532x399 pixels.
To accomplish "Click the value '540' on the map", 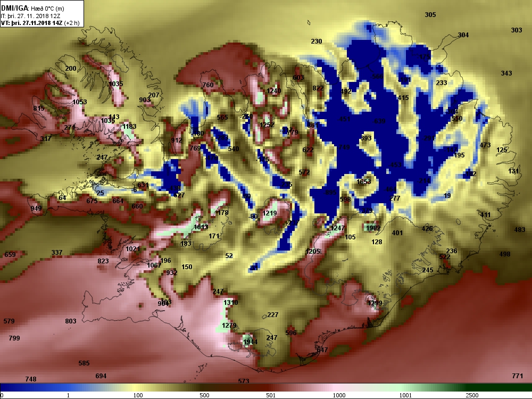I will [234, 149].
